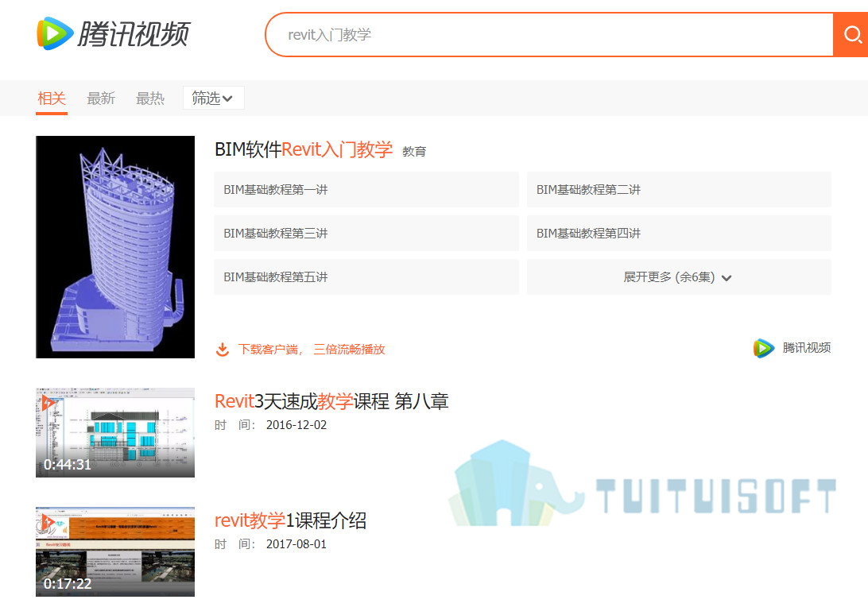
Task: Play episode BIM基础教程第三讲
Action: [x=366, y=233]
